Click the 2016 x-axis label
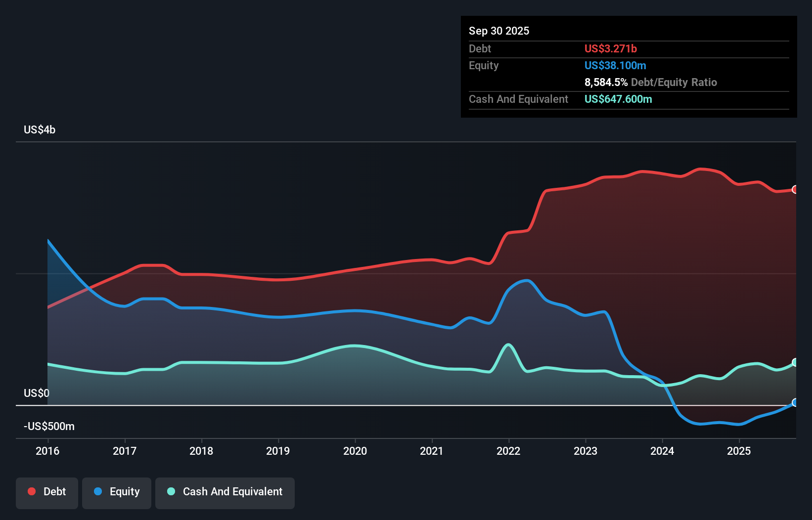 (x=47, y=451)
